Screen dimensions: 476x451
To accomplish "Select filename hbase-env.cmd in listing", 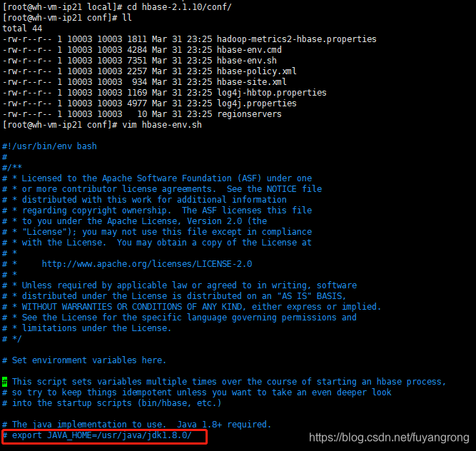I will pyautogui.click(x=249, y=50).
